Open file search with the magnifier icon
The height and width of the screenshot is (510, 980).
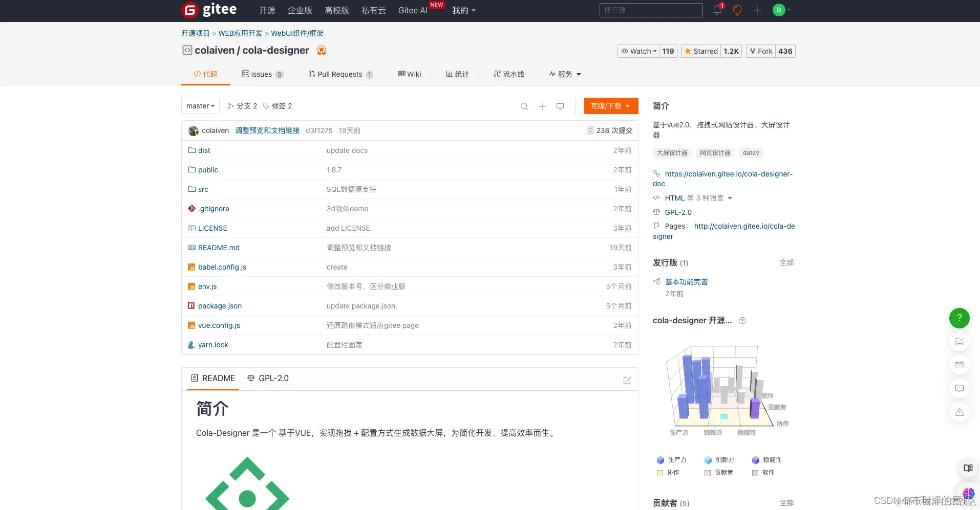coord(524,106)
